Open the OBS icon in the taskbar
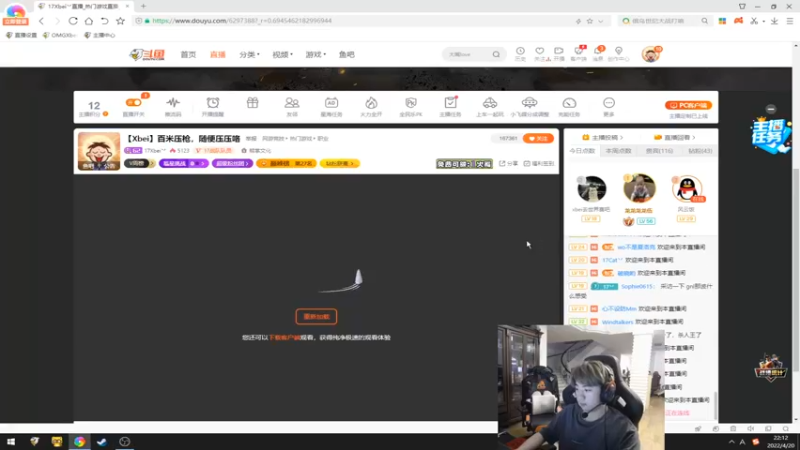800x450 pixels. point(124,442)
